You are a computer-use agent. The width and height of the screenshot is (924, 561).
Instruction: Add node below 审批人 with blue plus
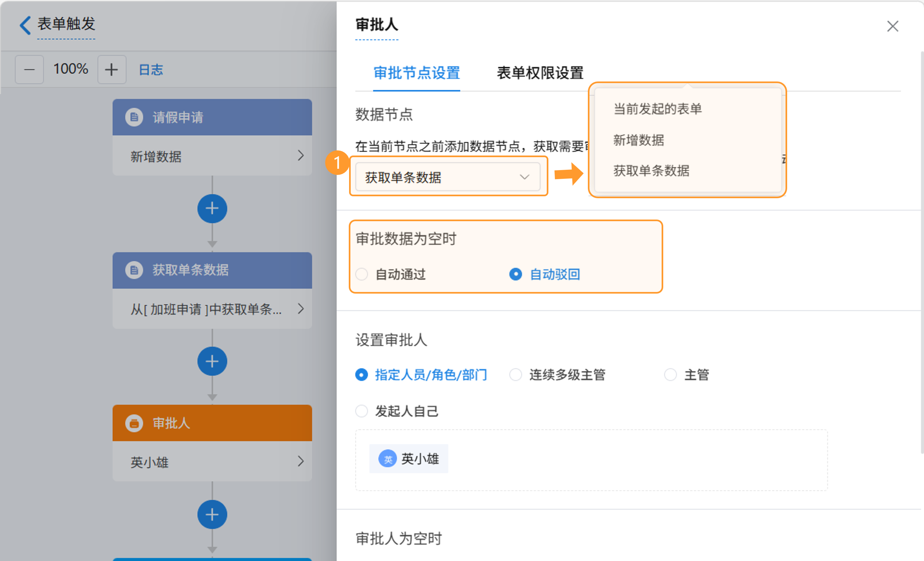click(212, 514)
